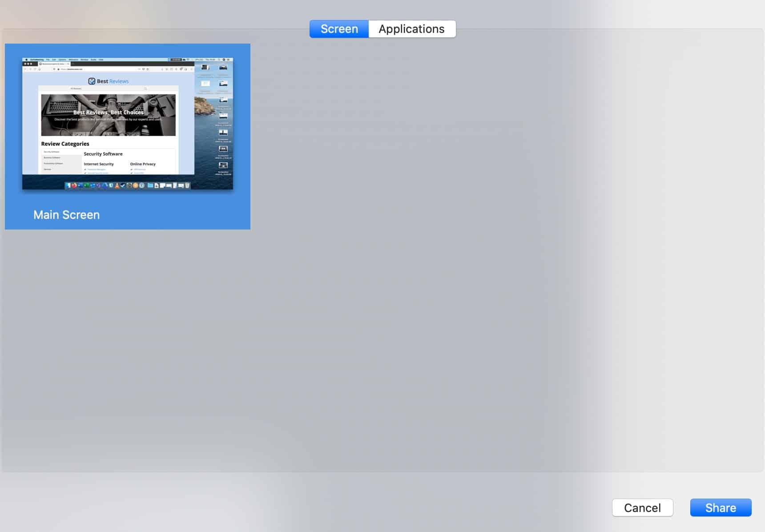The height and width of the screenshot is (532, 765).
Task: Open Firefox from the preview Dock
Action: coord(74,185)
